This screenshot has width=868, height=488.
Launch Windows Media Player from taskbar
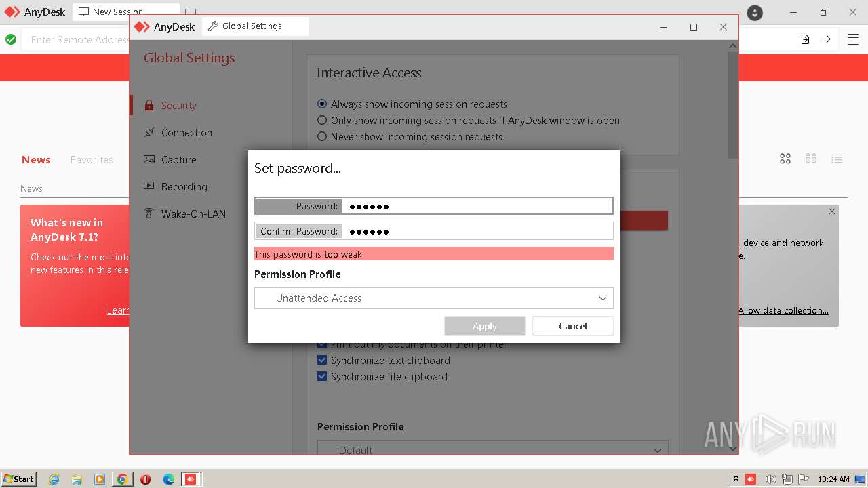pos(100,479)
